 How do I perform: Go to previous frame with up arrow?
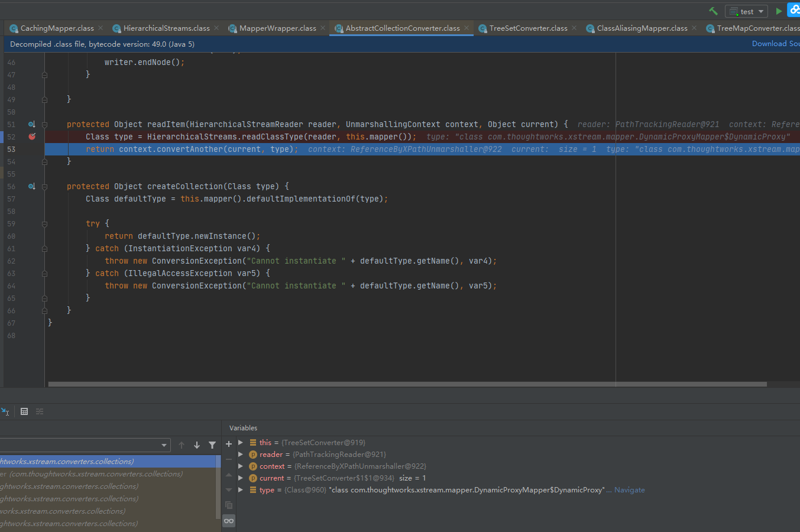coord(182,445)
